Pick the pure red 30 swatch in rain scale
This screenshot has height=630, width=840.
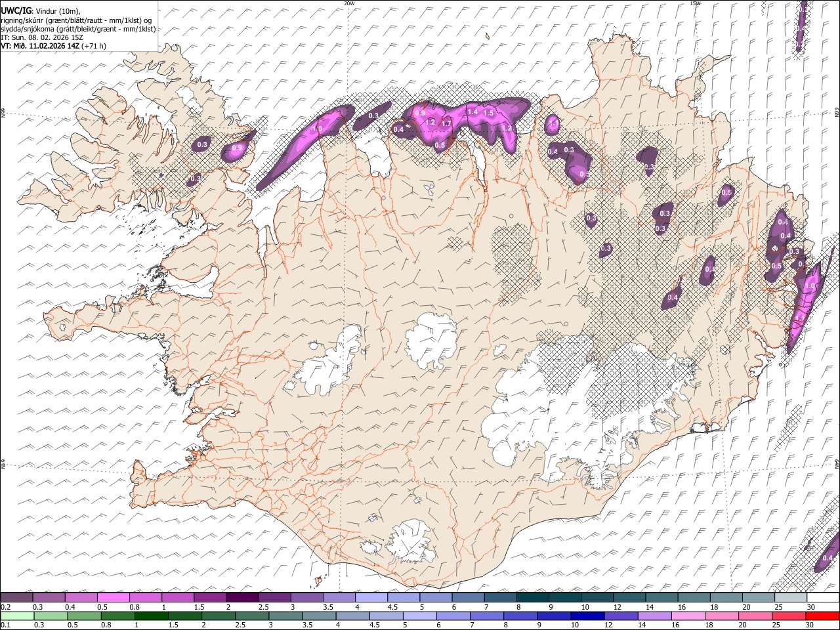(x=823, y=616)
